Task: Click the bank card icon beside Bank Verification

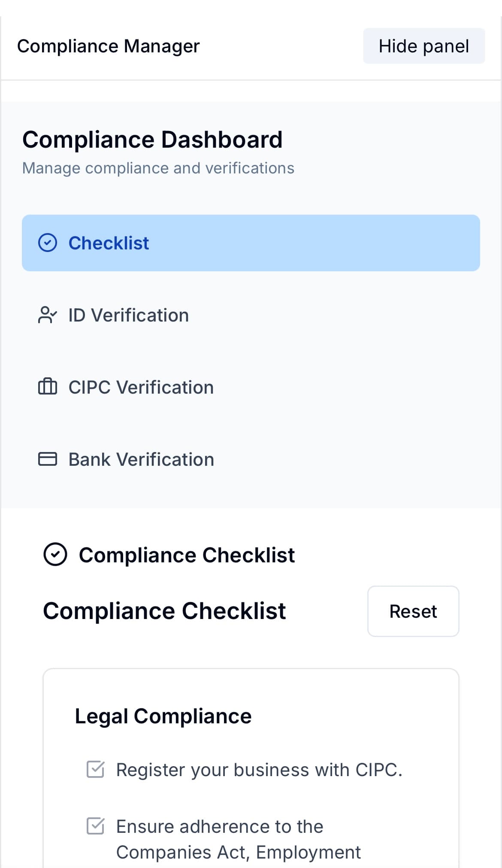Action: (x=48, y=459)
